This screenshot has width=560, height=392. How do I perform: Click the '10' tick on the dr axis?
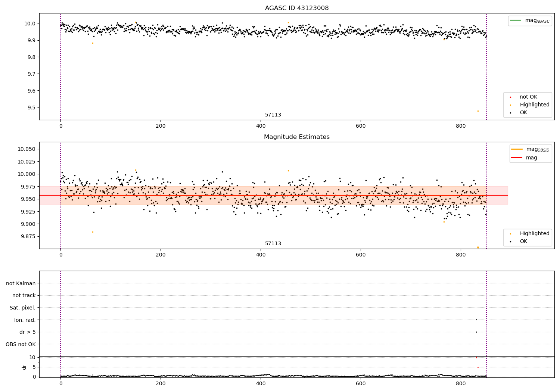click(32, 357)
